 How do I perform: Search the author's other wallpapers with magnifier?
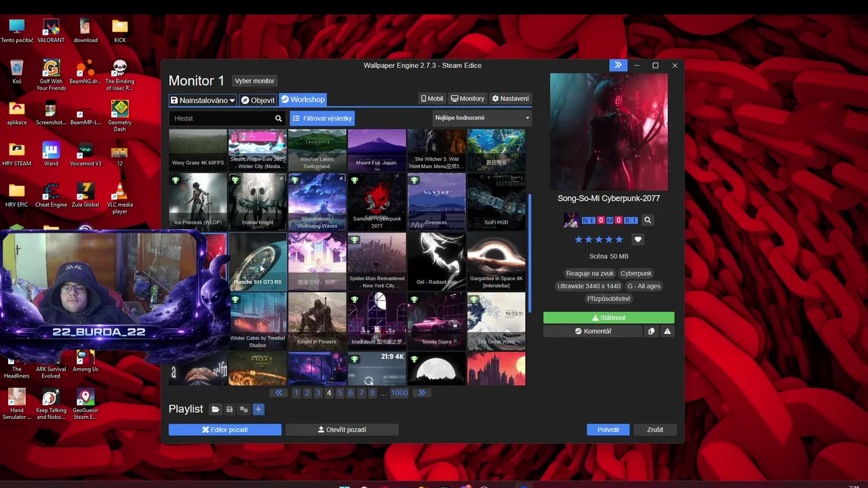coord(648,220)
